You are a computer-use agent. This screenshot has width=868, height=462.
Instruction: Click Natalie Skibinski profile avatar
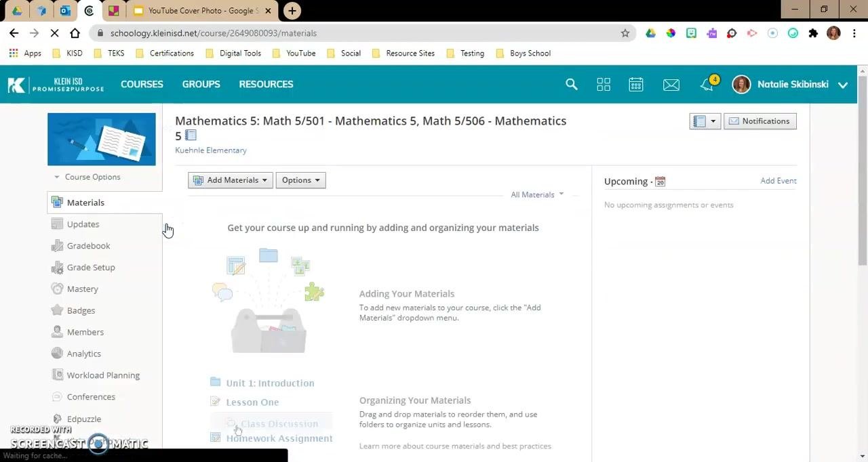pyautogui.click(x=741, y=84)
